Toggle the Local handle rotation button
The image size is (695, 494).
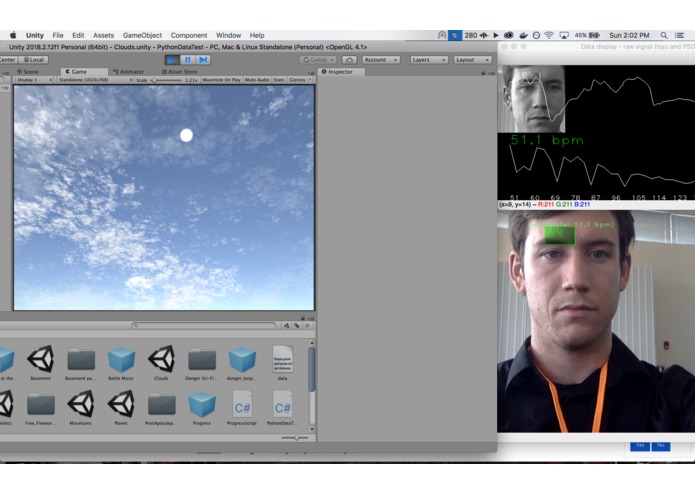click(x=34, y=60)
